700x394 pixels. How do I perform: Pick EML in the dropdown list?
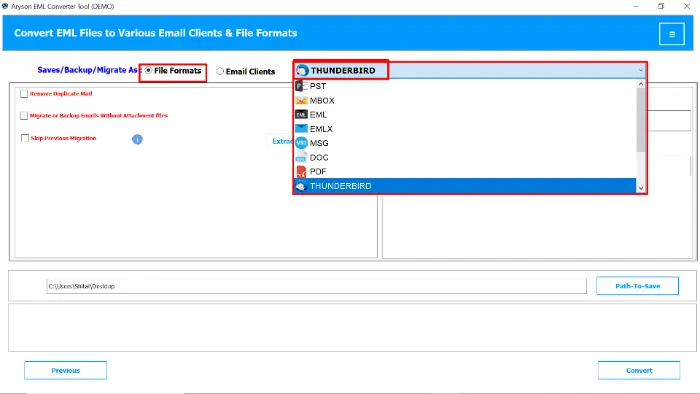click(x=465, y=115)
